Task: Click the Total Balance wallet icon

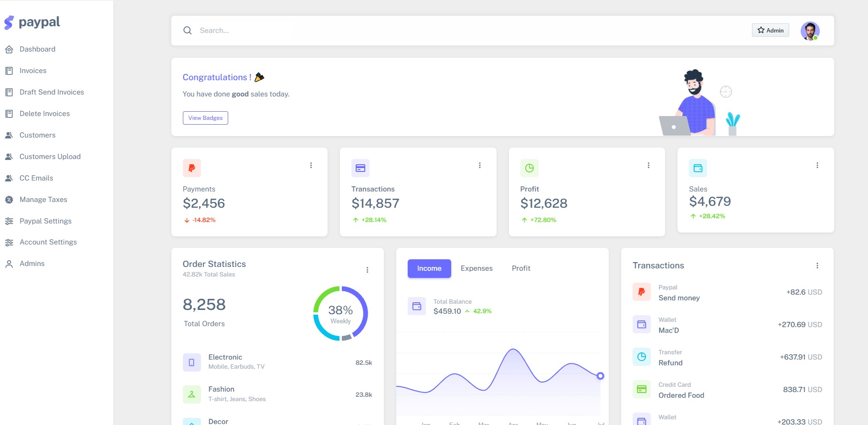Action: click(417, 306)
